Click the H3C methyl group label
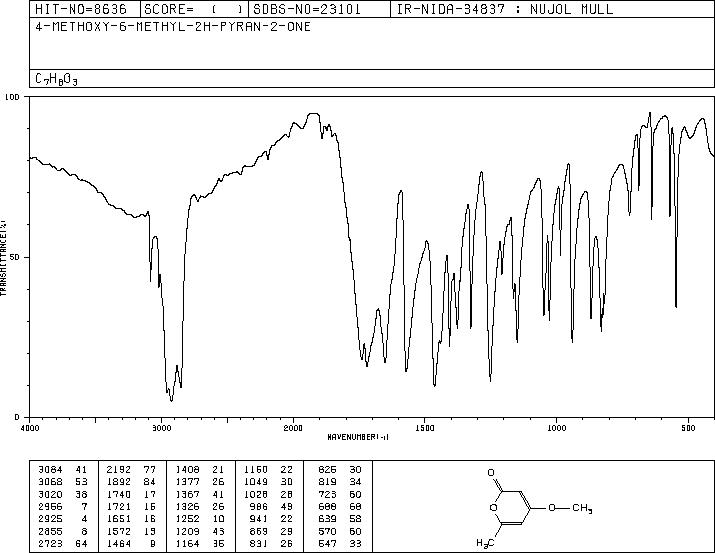715x553 pixels. pyautogui.click(x=485, y=543)
